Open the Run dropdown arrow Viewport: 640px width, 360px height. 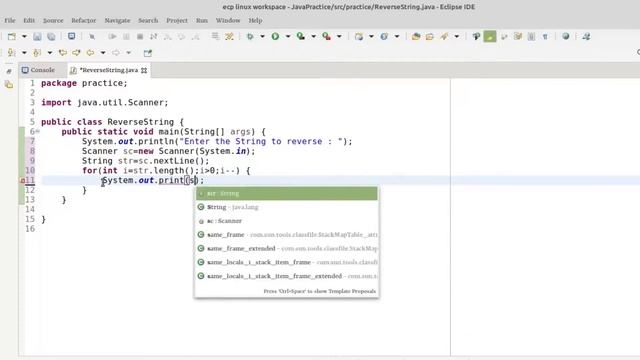click(x=288, y=37)
